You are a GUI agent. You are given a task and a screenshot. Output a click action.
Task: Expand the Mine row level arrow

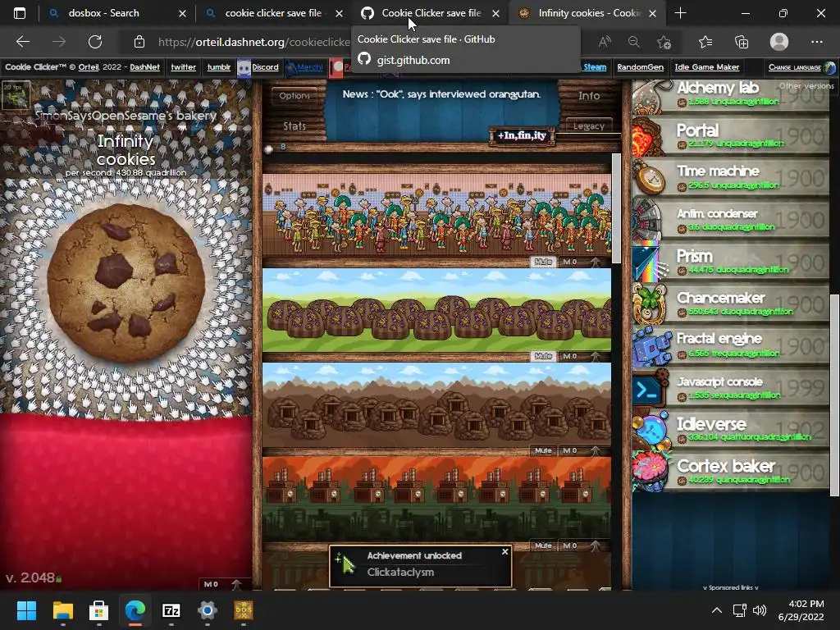(596, 450)
